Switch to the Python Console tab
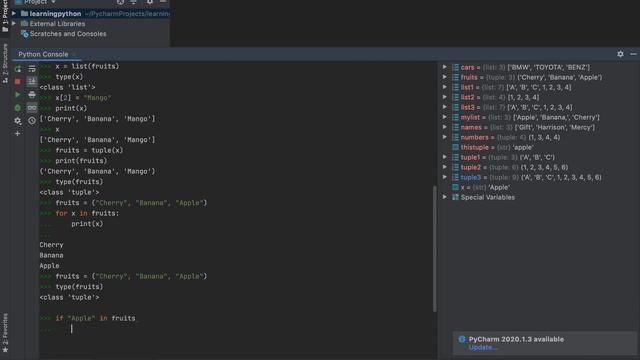 (x=43, y=54)
